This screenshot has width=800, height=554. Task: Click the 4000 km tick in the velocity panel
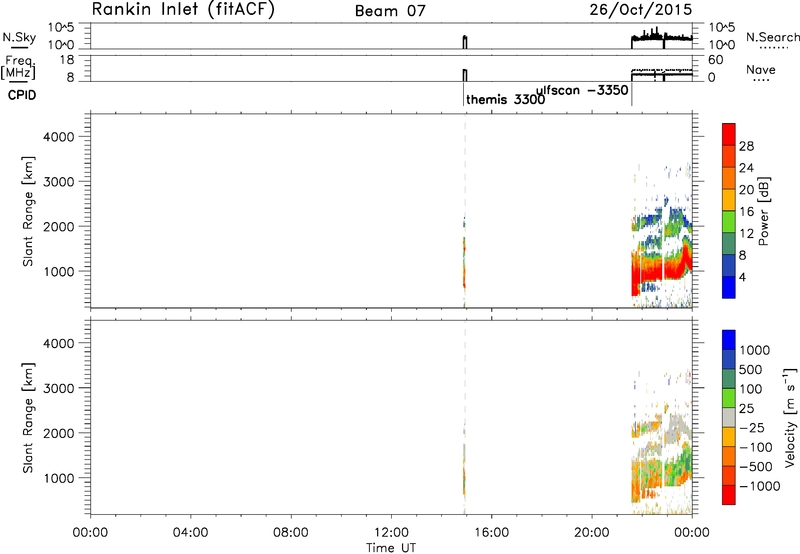tap(59, 343)
